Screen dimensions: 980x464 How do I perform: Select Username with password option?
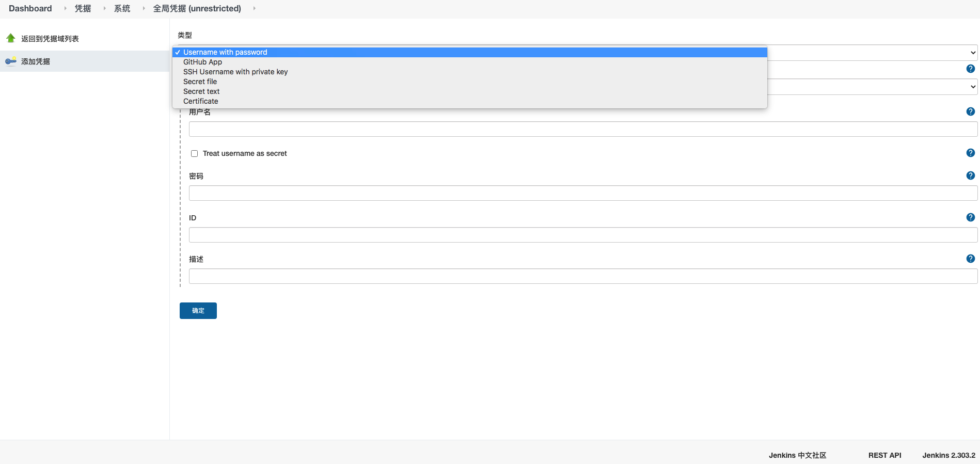tap(470, 52)
